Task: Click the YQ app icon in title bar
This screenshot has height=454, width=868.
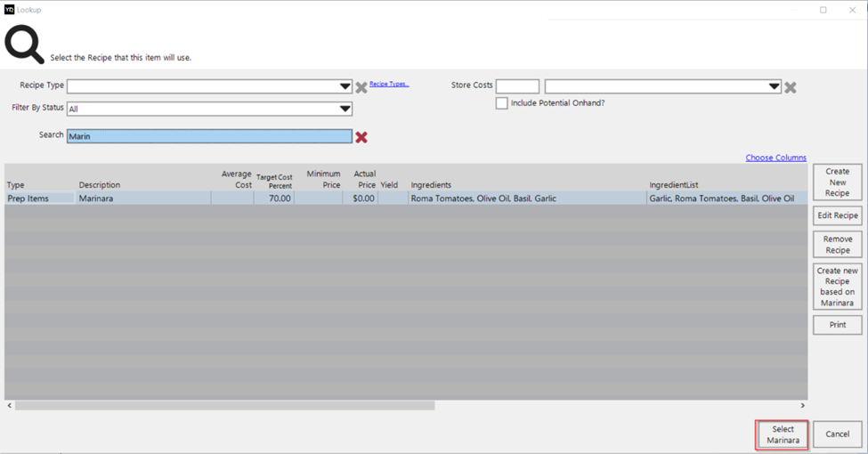Action: (9, 10)
